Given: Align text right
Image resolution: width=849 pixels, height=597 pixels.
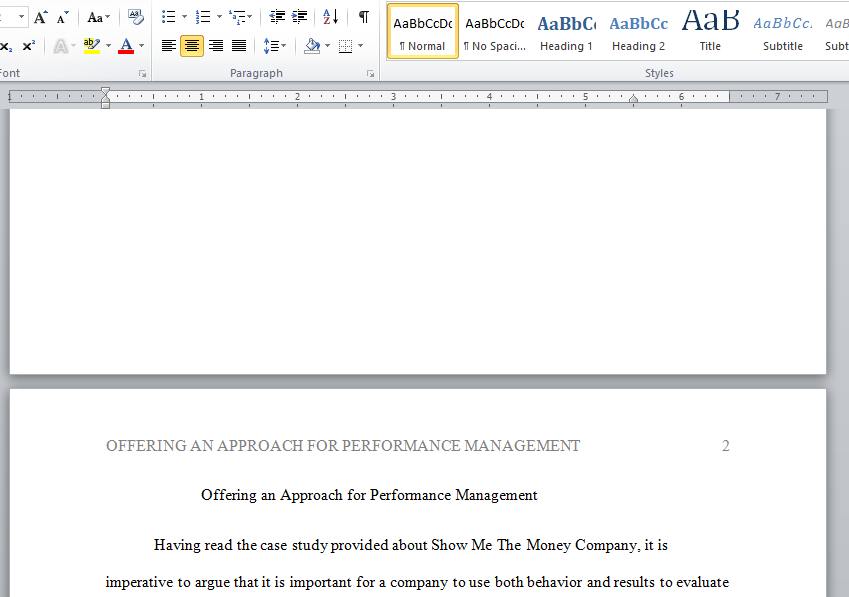Looking at the screenshot, I should pos(215,46).
